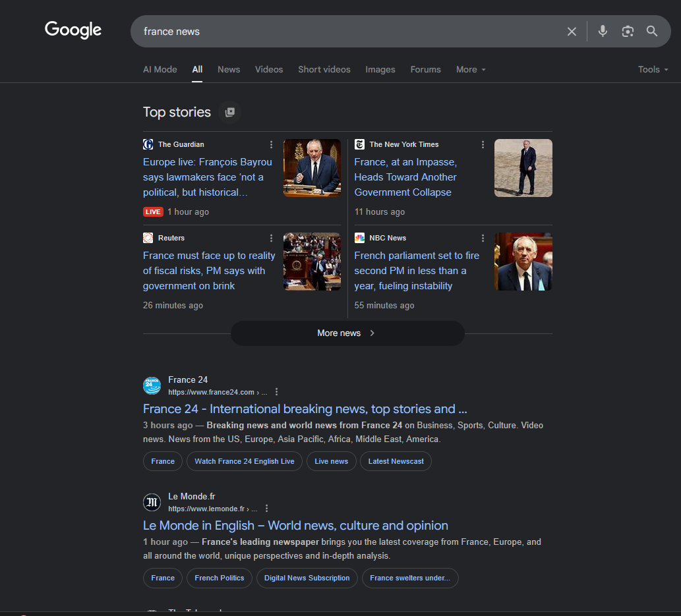Click 'The New York Times' source name
The width and height of the screenshot is (681, 616).
pyautogui.click(x=404, y=144)
